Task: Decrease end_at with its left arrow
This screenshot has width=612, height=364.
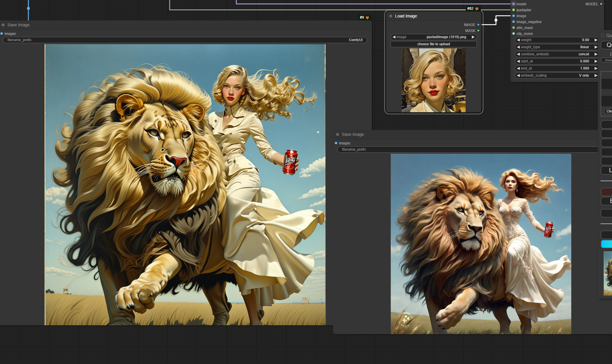Action: click(518, 68)
